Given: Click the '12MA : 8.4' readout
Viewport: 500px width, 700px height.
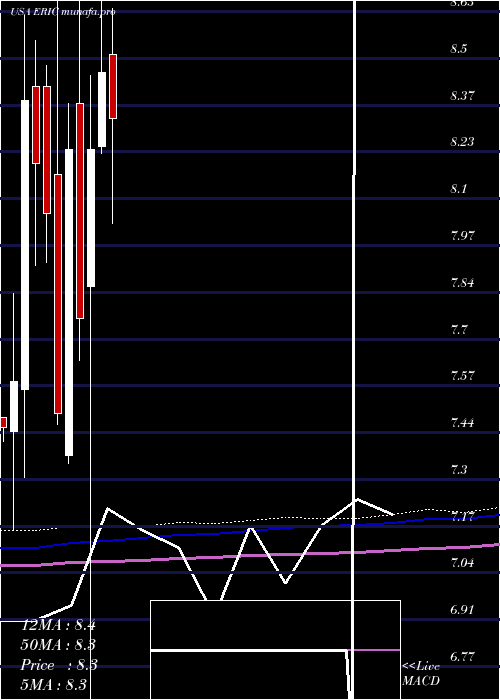Looking at the screenshot, I should [x=58, y=625].
